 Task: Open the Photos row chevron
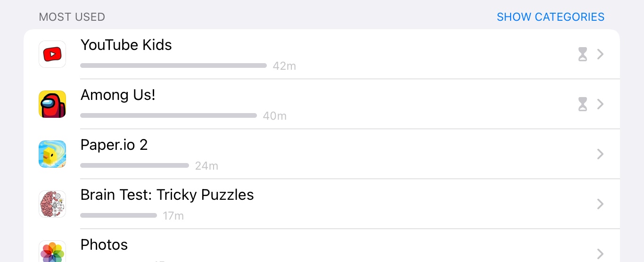600,254
